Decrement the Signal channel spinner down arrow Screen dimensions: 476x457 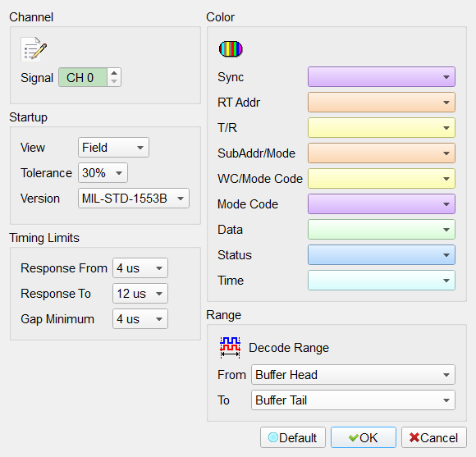point(114,81)
